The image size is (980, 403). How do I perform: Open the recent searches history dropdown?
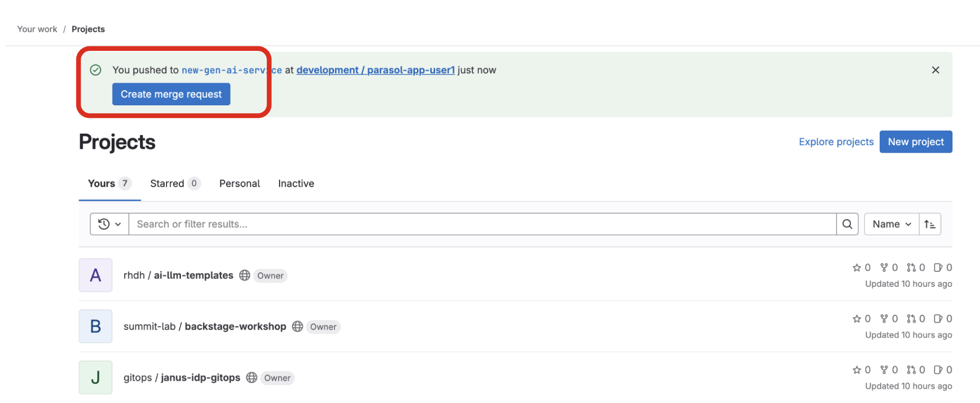(109, 224)
